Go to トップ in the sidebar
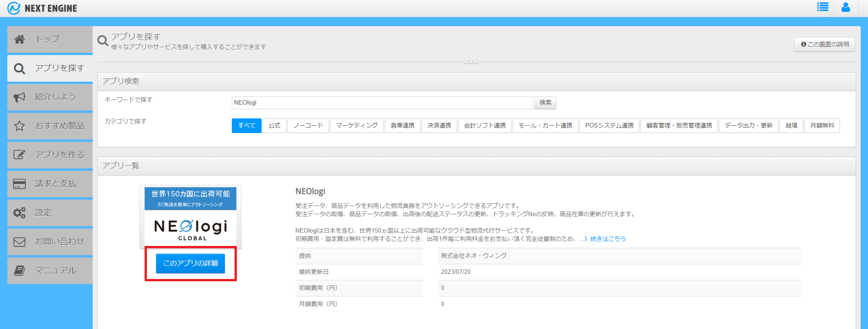Viewport: 868px width, 329px height. (50, 39)
